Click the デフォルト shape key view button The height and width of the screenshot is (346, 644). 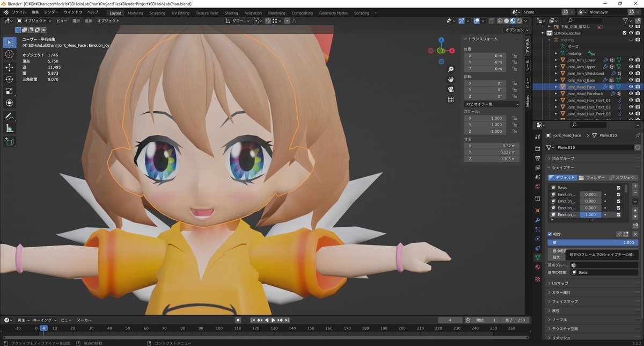562,178
